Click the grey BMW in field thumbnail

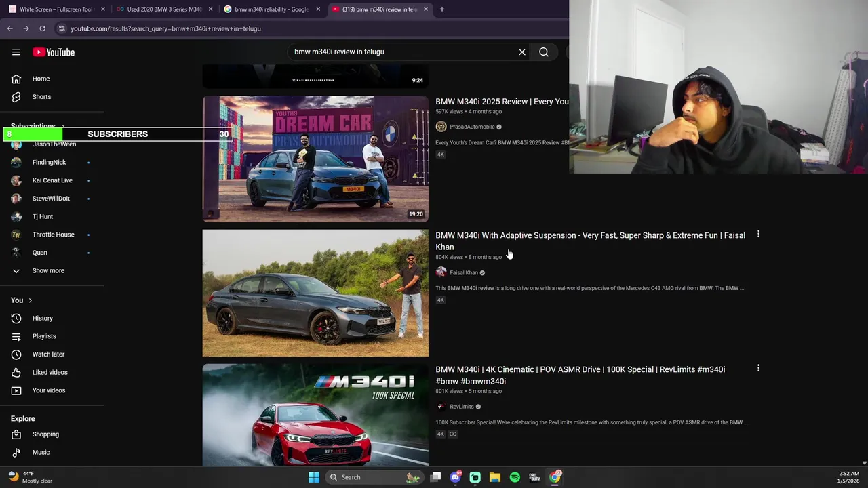[315, 293]
